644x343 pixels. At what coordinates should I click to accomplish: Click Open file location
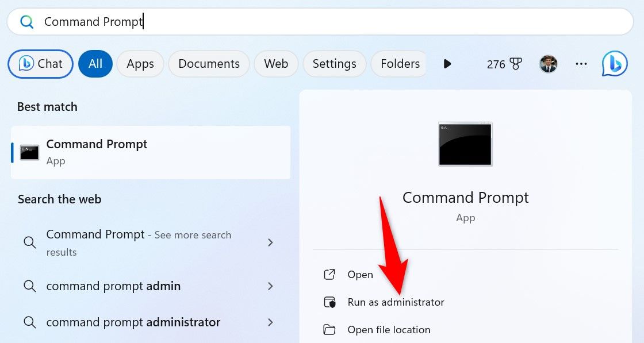coord(389,330)
